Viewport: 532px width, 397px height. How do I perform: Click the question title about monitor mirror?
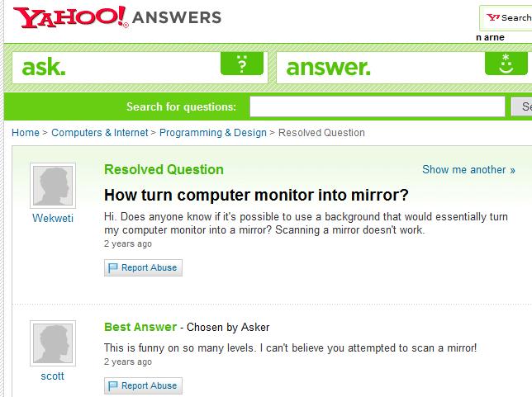tap(256, 196)
